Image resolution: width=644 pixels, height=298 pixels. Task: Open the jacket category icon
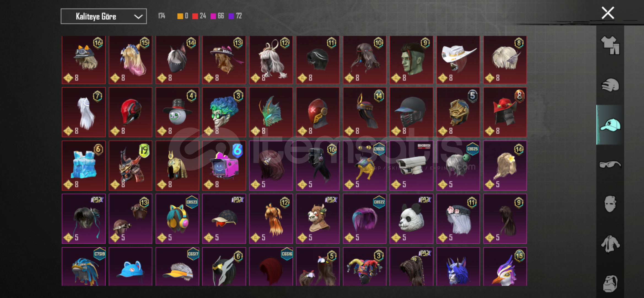(610, 243)
